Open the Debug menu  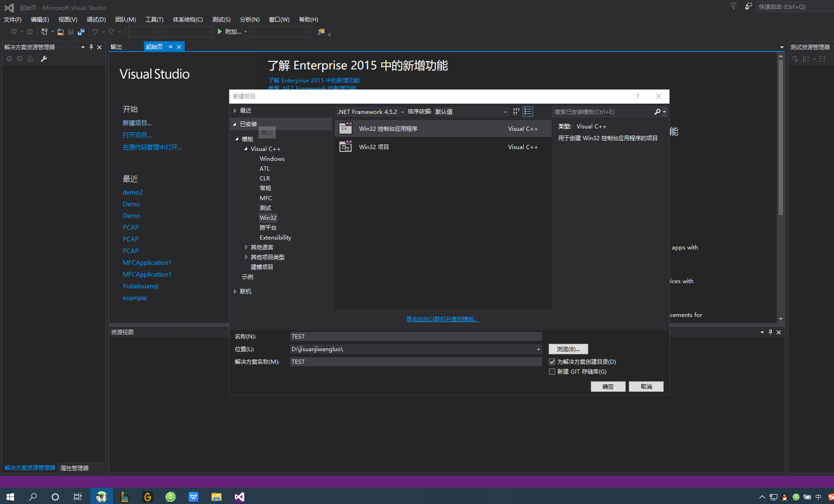point(96,19)
